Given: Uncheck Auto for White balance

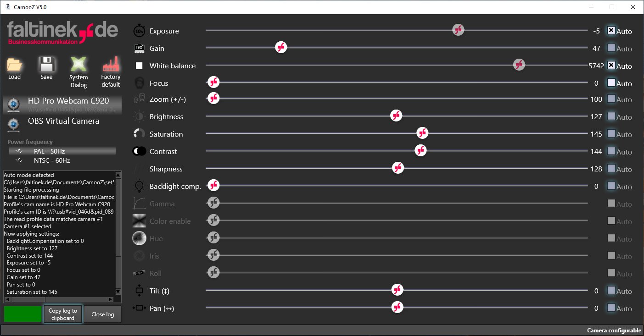Looking at the screenshot, I should click(x=611, y=66).
